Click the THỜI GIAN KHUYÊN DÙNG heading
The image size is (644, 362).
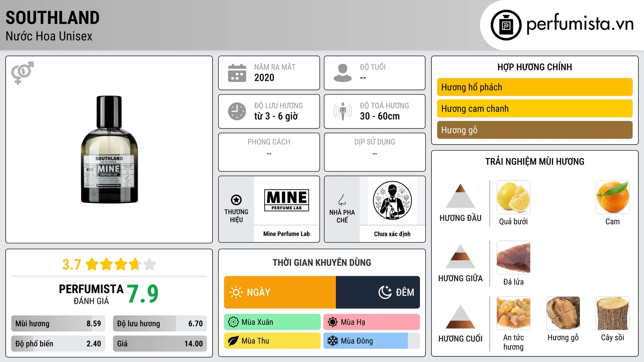(322, 263)
